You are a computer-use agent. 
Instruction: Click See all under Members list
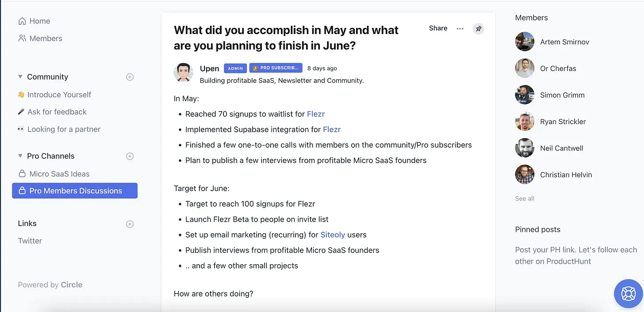[525, 199]
